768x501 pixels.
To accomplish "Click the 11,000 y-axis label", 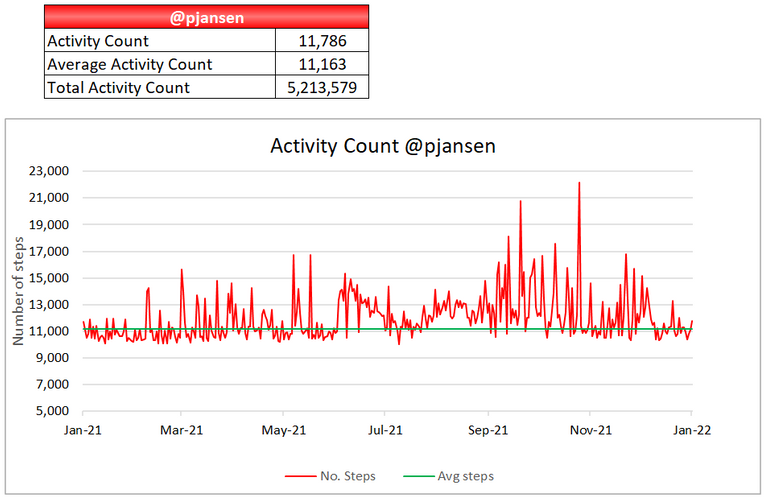I will (x=48, y=331).
